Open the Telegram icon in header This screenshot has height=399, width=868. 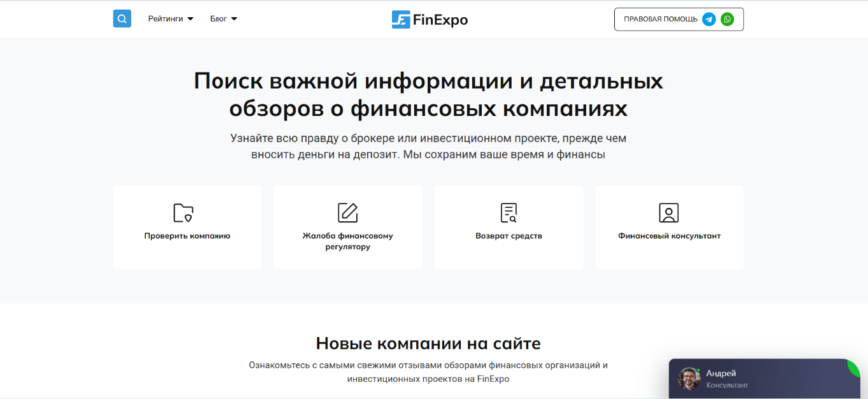tap(709, 19)
